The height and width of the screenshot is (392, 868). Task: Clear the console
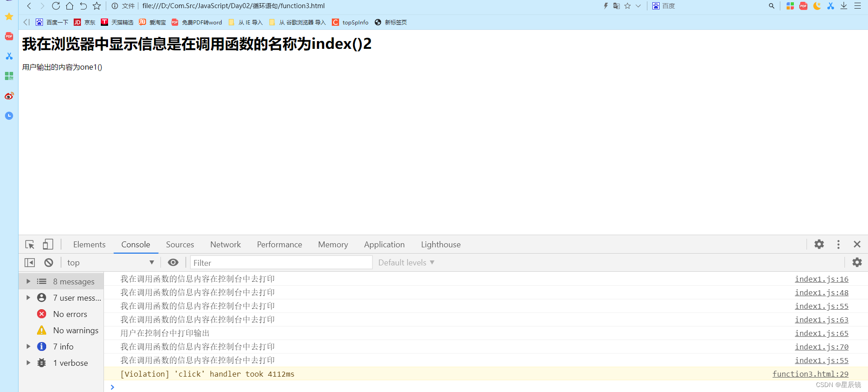(49, 263)
